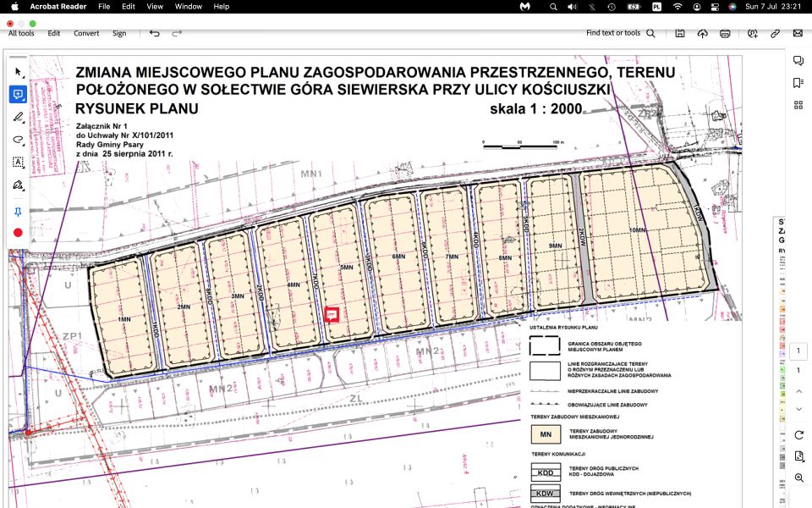The width and height of the screenshot is (812, 508).
Task: Toggle the comments panel on the right
Action: (x=798, y=61)
